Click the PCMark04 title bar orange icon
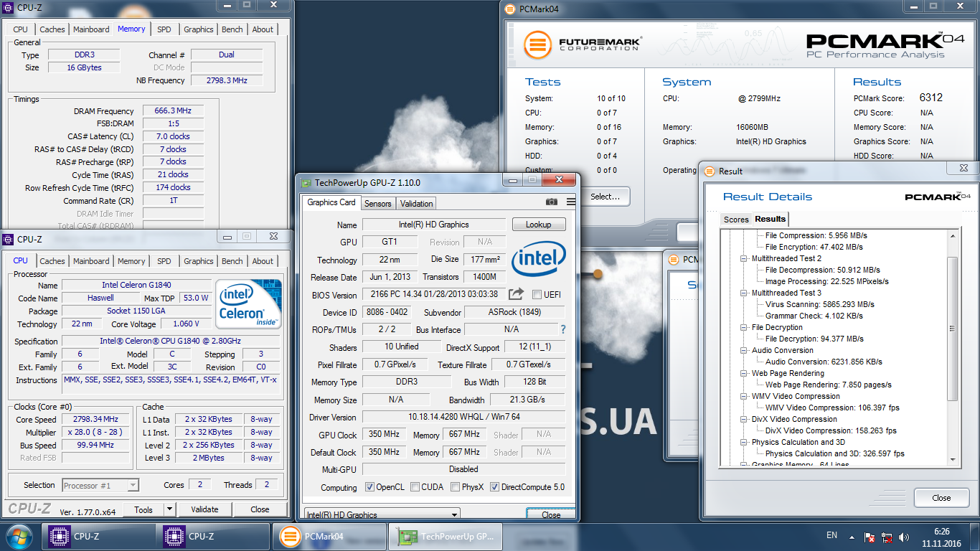This screenshot has width=980, height=551. pos(509,9)
